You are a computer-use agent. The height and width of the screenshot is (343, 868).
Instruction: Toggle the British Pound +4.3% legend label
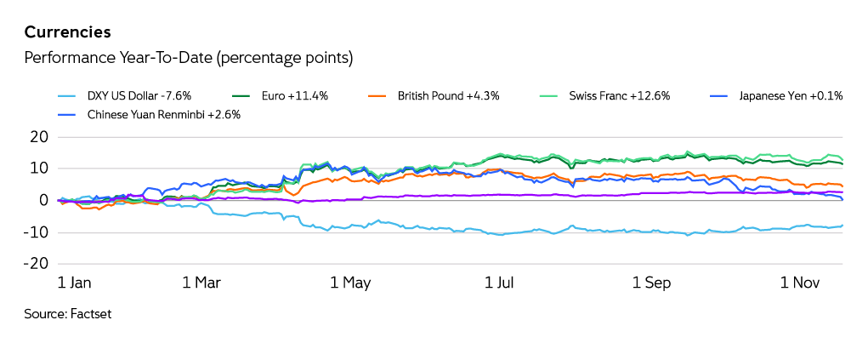pos(448,96)
